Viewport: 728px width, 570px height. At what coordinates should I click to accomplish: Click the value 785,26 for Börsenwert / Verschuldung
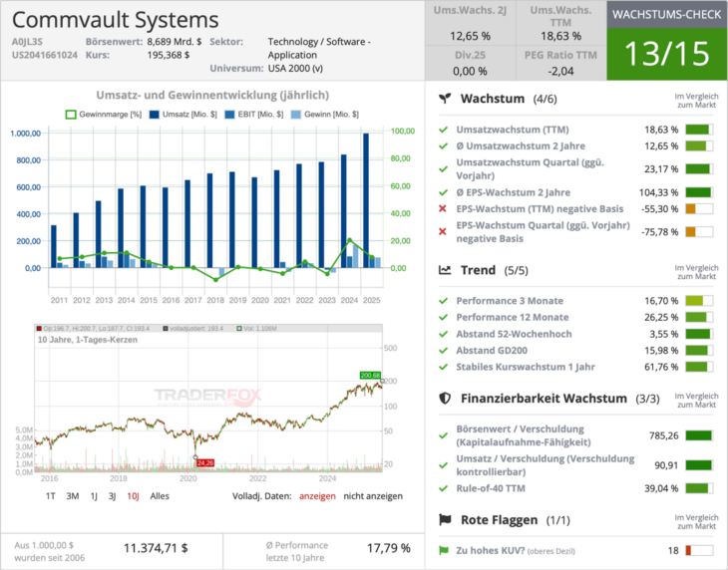[x=663, y=435]
